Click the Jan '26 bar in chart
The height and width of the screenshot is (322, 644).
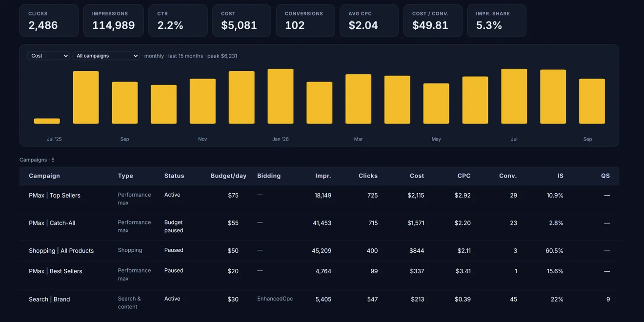point(281,96)
